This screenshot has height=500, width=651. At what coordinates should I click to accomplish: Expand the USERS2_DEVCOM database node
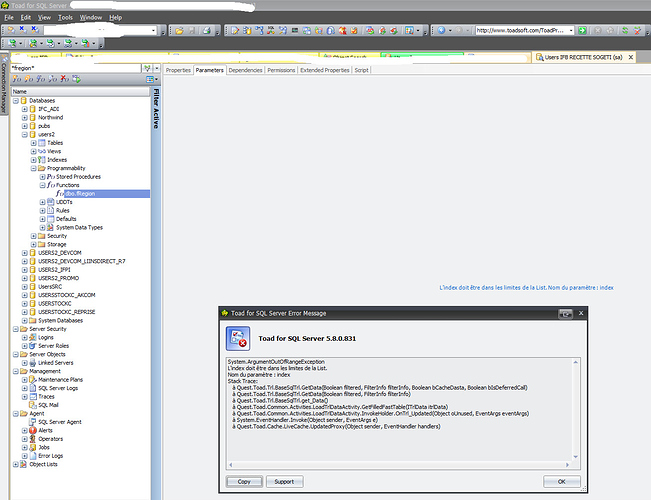tap(25, 252)
